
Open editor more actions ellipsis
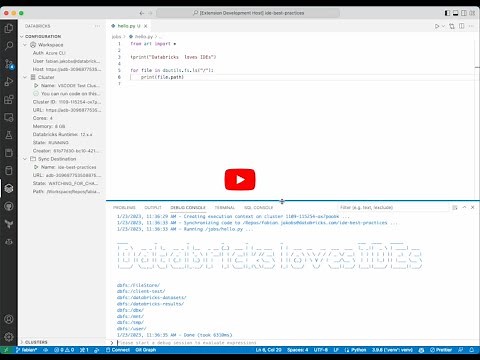tap(471, 26)
